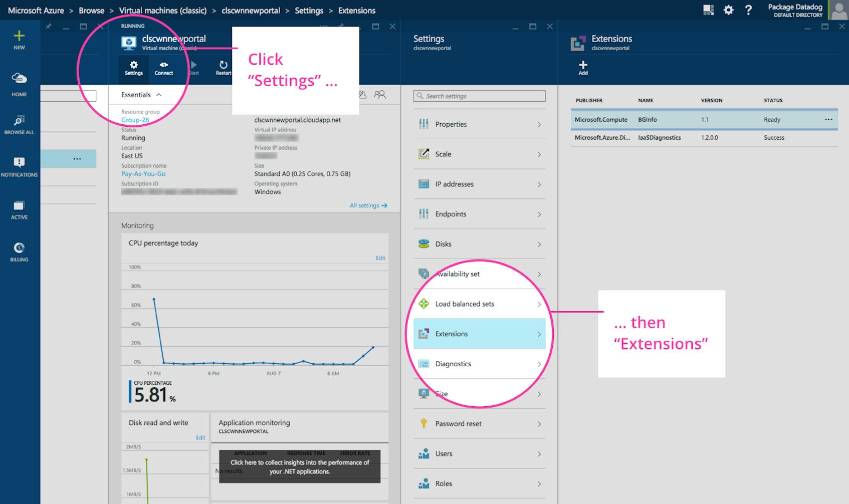Click the All settings link
Viewport: 849px width, 504px height.
pyautogui.click(x=365, y=205)
